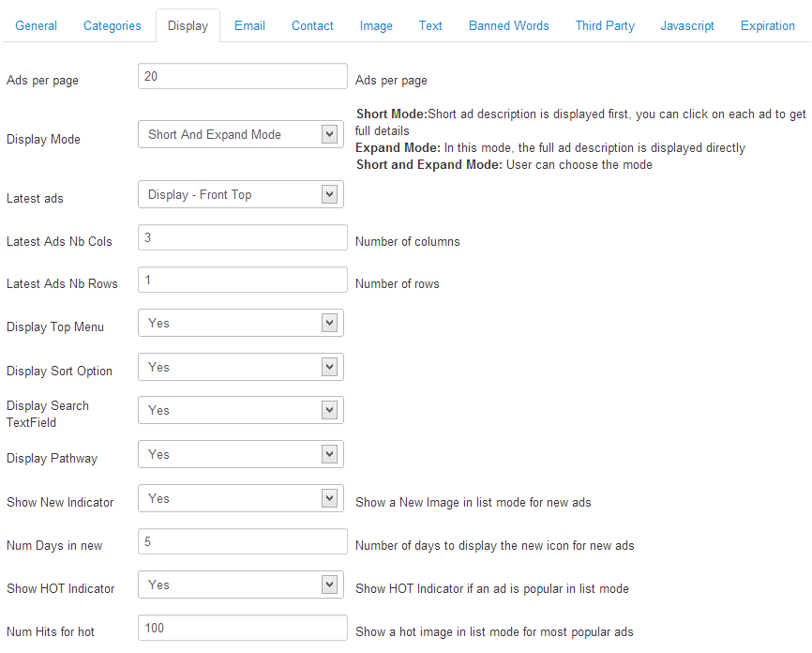This screenshot has width=812, height=653.
Task: Go to the Third Party tab
Action: click(605, 26)
